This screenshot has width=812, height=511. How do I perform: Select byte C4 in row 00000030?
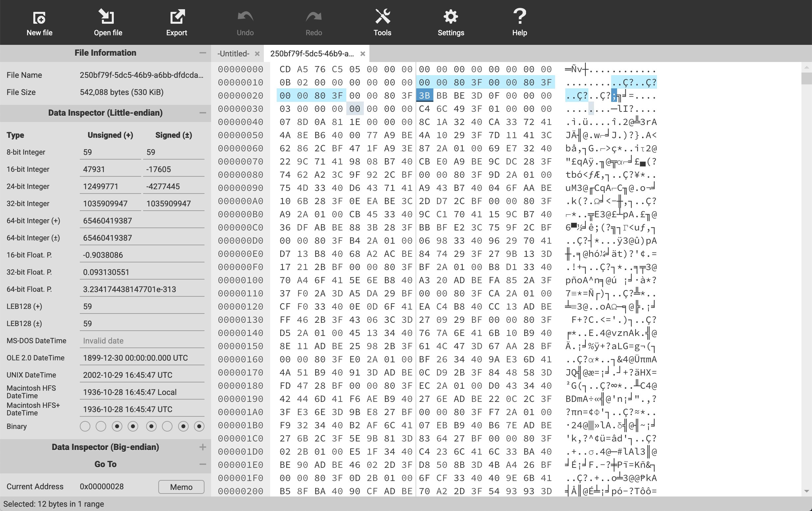(424, 109)
